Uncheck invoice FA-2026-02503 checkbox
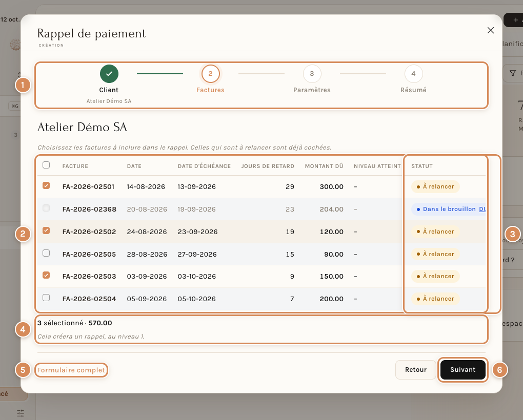 46,275
